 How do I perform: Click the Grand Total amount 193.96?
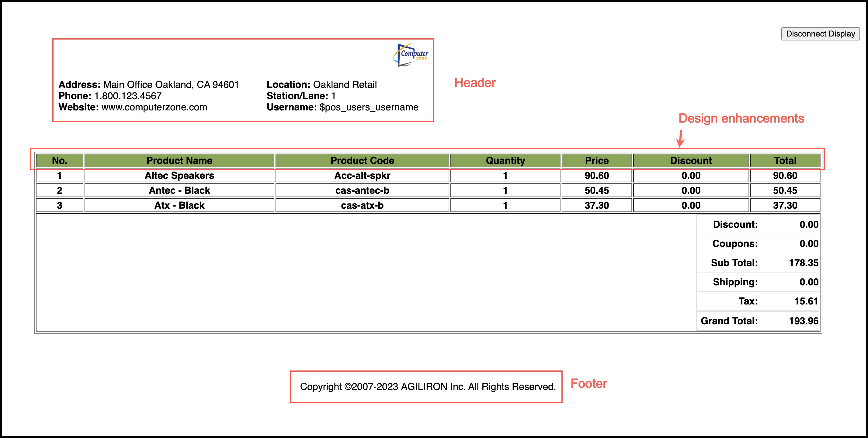(803, 321)
